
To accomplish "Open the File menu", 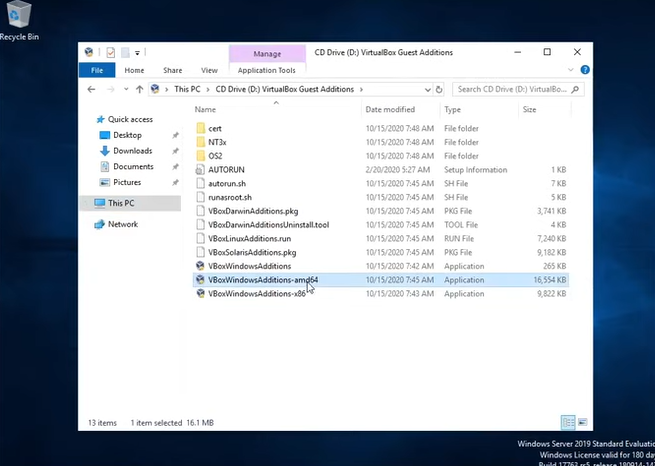I will point(97,70).
